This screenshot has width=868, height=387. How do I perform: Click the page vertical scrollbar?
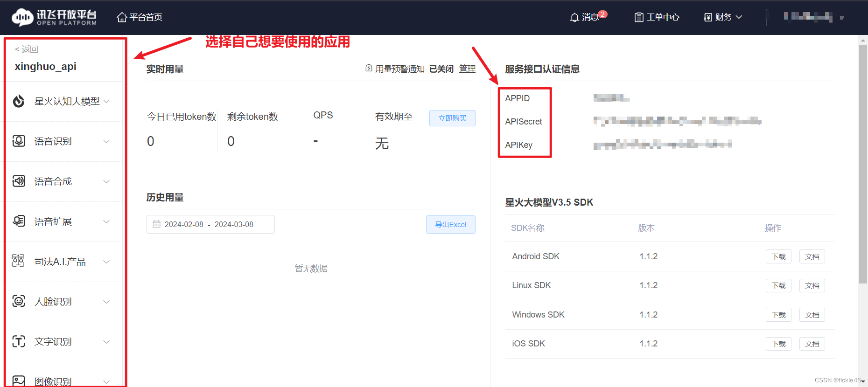[x=863, y=163]
